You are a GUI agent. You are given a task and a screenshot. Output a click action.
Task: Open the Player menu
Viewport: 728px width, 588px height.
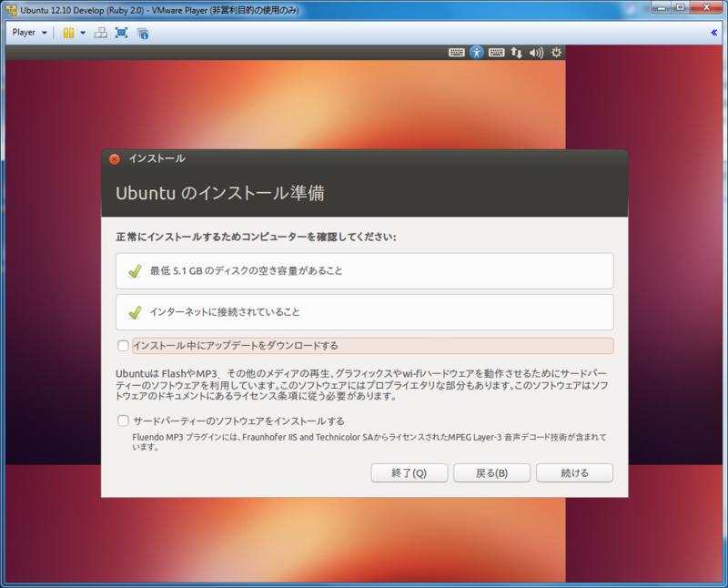click(29, 33)
